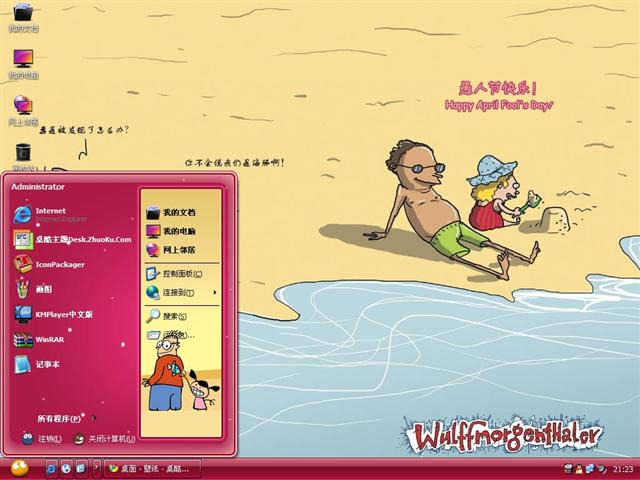
Task: Click the 21:23 taskbar clock
Action: pos(623,469)
